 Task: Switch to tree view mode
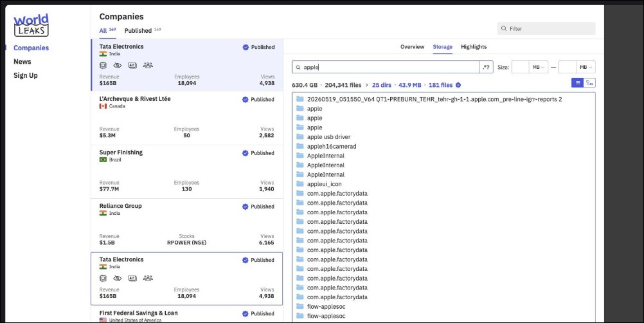(589, 82)
